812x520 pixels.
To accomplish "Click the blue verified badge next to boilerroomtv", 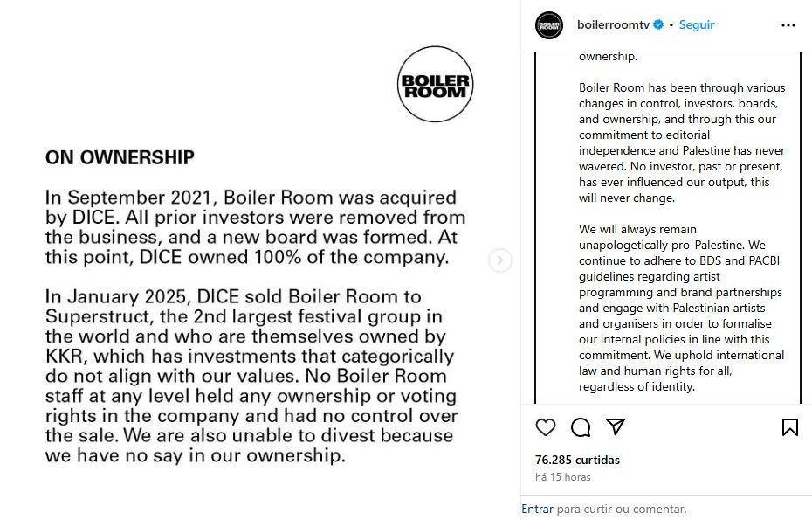I will [x=658, y=25].
